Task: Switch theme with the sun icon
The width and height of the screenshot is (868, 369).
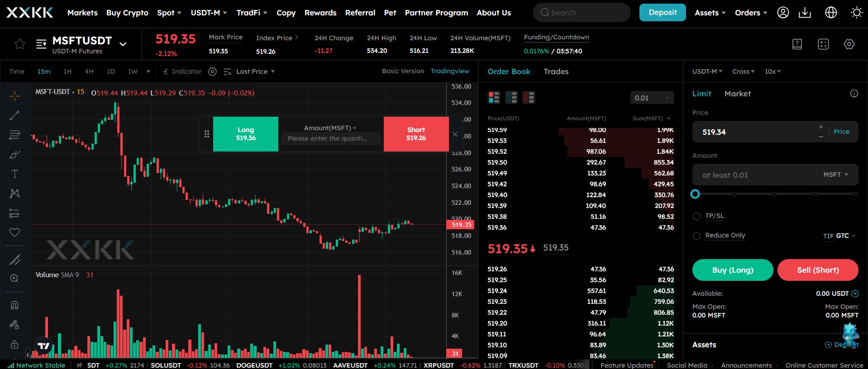Action: (857, 13)
